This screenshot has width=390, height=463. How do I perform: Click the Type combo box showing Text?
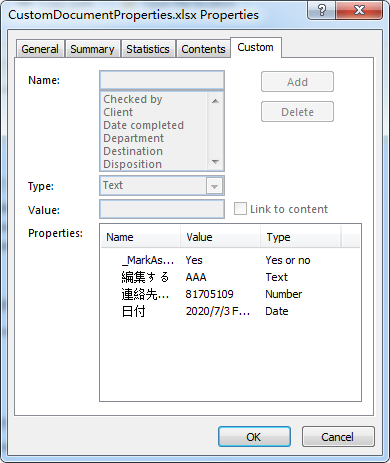click(162, 186)
